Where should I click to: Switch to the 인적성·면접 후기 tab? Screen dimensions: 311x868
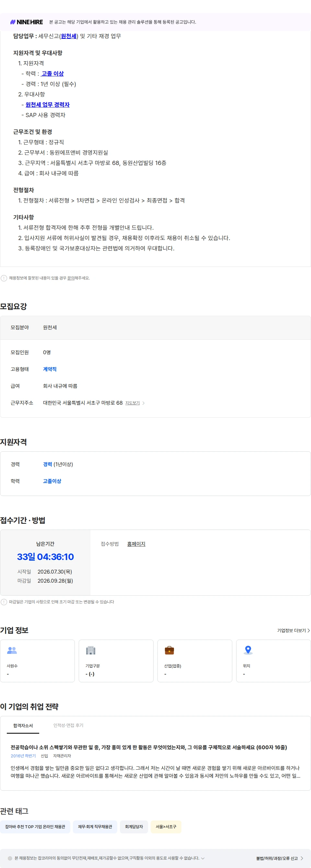click(68, 725)
